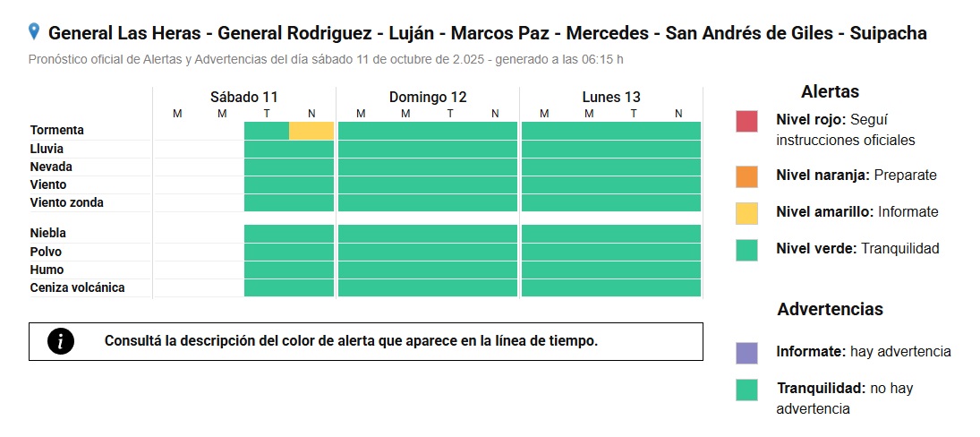Click the Niebla row label
Viewport: 980px width, 437px height.
[48, 233]
